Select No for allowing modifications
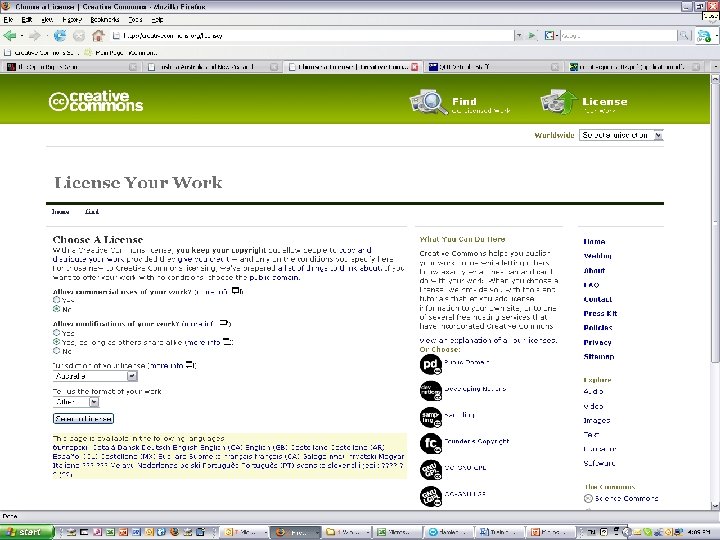The width and height of the screenshot is (720, 540). 56,351
